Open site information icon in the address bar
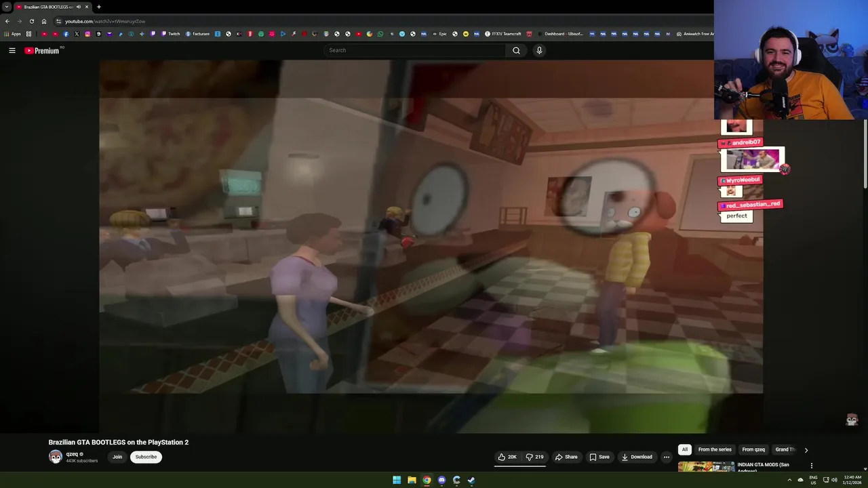The image size is (868, 488). pos(59,21)
